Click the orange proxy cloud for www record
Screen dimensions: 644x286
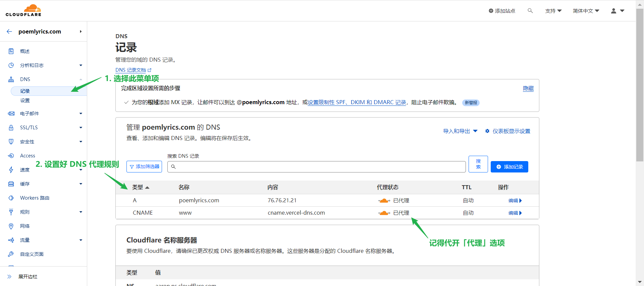[x=384, y=213]
